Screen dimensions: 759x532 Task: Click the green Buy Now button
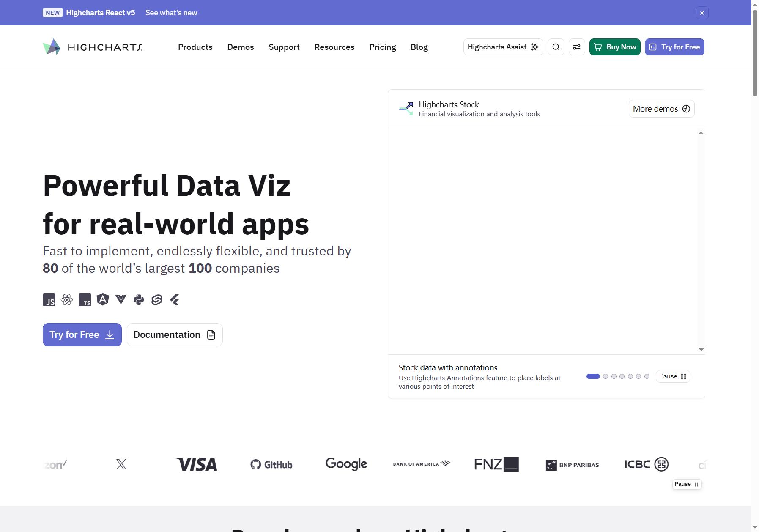coord(615,47)
